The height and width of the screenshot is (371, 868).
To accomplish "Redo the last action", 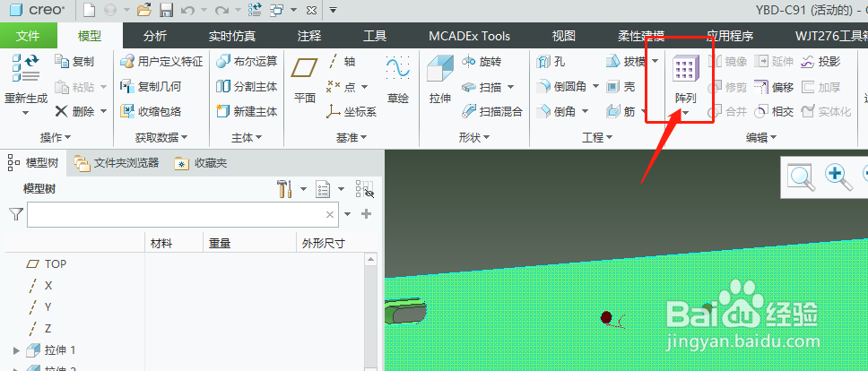I will tap(221, 10).
